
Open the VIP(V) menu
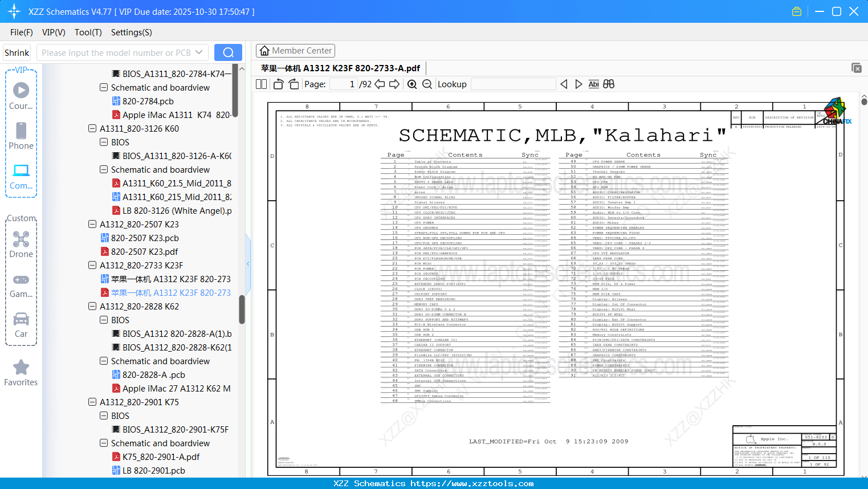point(54,32)
